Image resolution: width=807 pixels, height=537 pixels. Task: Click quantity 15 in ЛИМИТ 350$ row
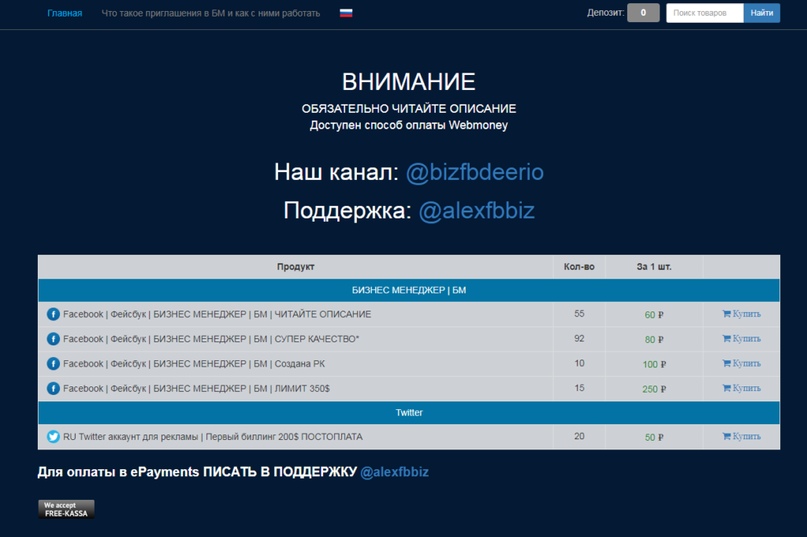(x=579, y=388)
